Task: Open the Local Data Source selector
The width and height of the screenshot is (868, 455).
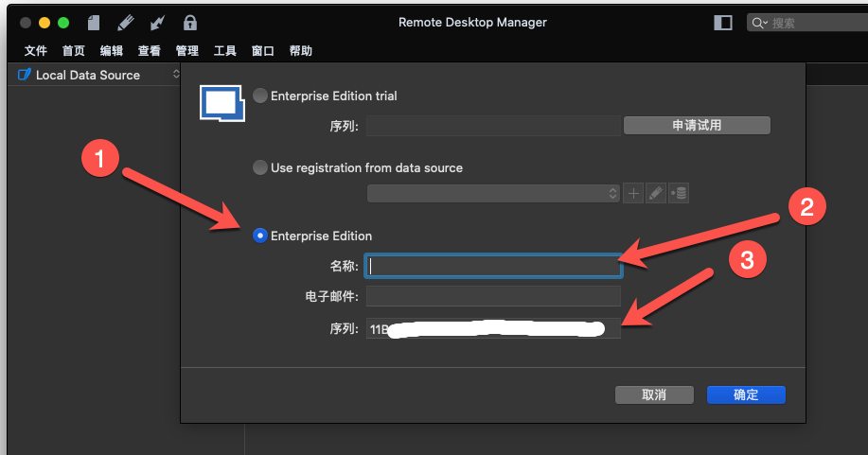Action: pos(97,75)
